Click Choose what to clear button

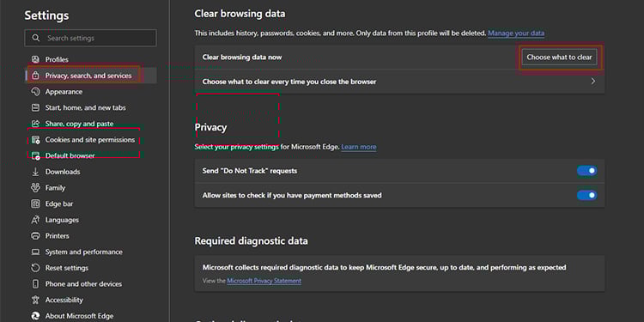coord(559,57)
